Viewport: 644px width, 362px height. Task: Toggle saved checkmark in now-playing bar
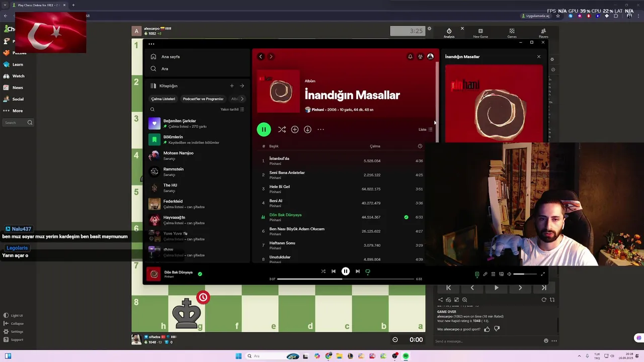(x=200, y=274)
